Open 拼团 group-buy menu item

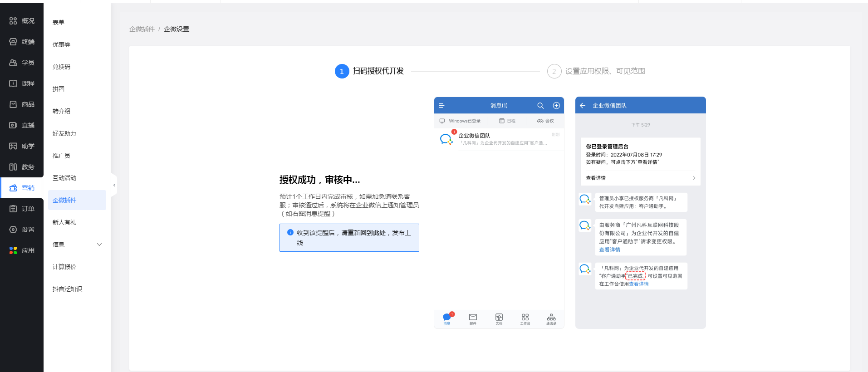click(x=59, y=89)
